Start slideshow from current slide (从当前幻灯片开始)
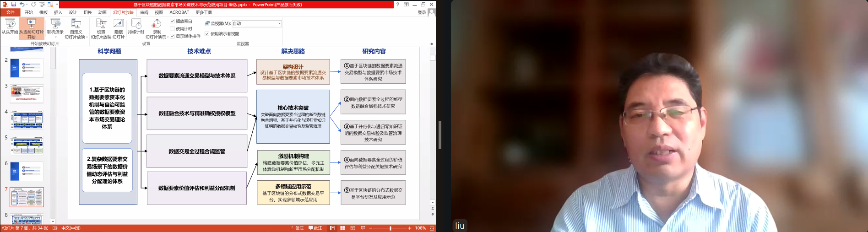 tap(31, 24)
